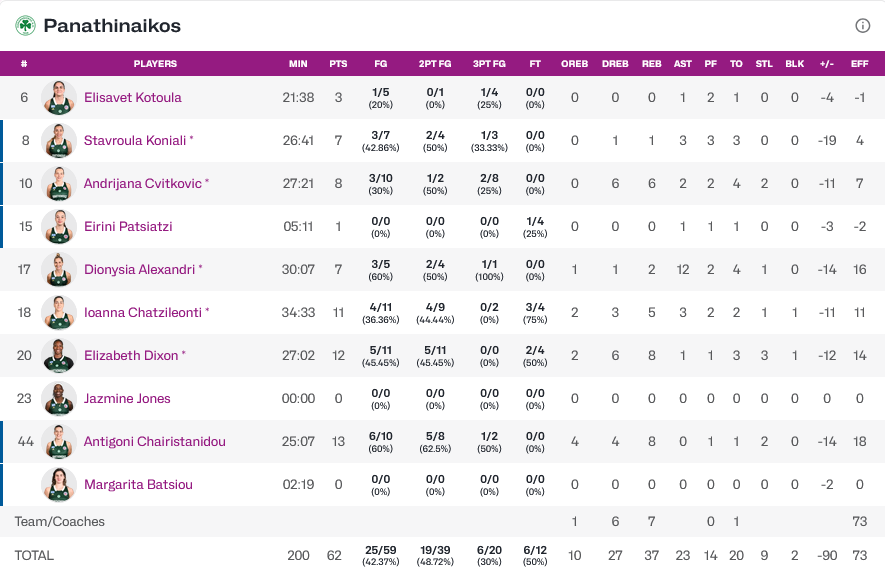Image resolution: width=885 pixels, height=572 pixels.
Task: Click the EFF column header
Action: pyautogui.click(x=859, y=64)
